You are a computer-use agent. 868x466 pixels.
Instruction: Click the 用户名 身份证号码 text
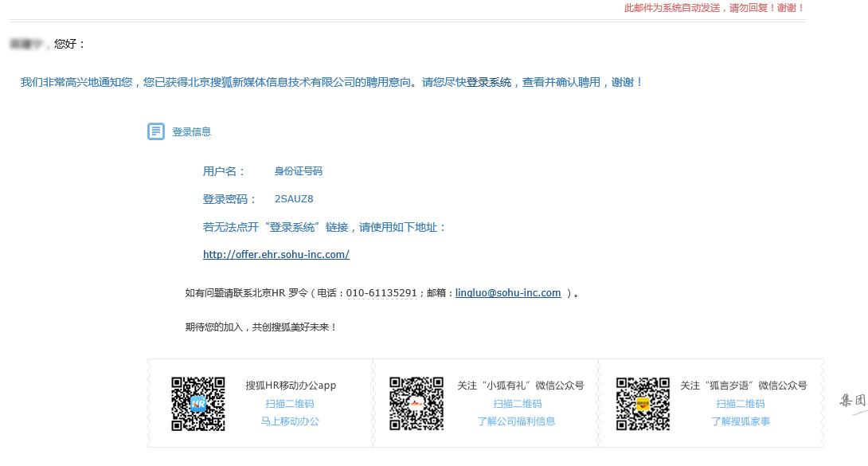click(x=263, y=170)
